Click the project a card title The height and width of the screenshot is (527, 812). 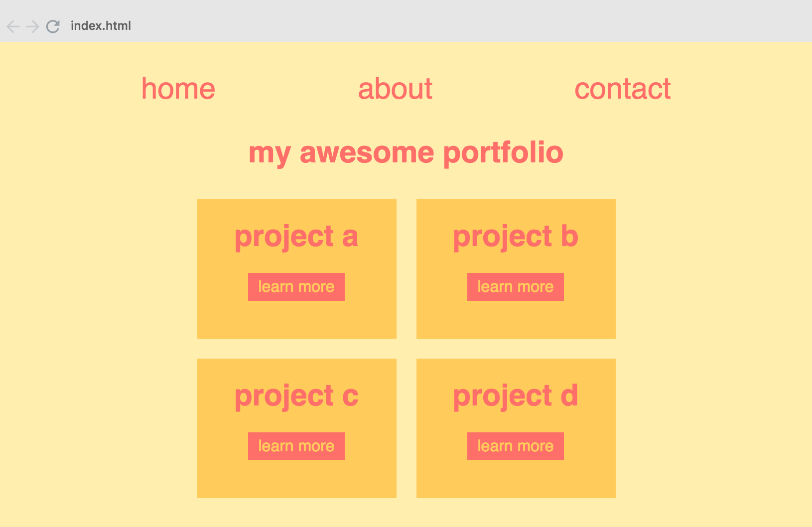(296, 237)
